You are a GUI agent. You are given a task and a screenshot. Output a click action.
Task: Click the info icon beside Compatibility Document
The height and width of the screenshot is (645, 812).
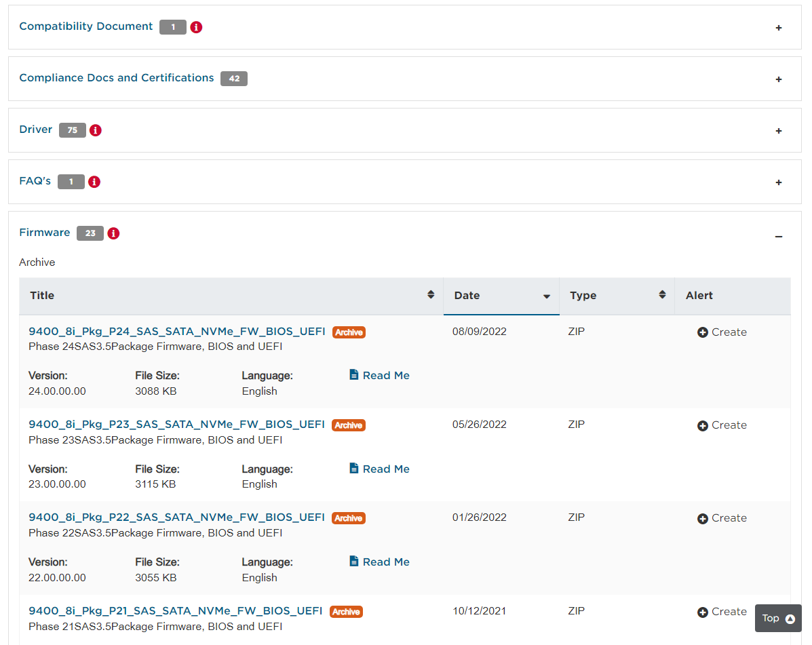point(196,27)
